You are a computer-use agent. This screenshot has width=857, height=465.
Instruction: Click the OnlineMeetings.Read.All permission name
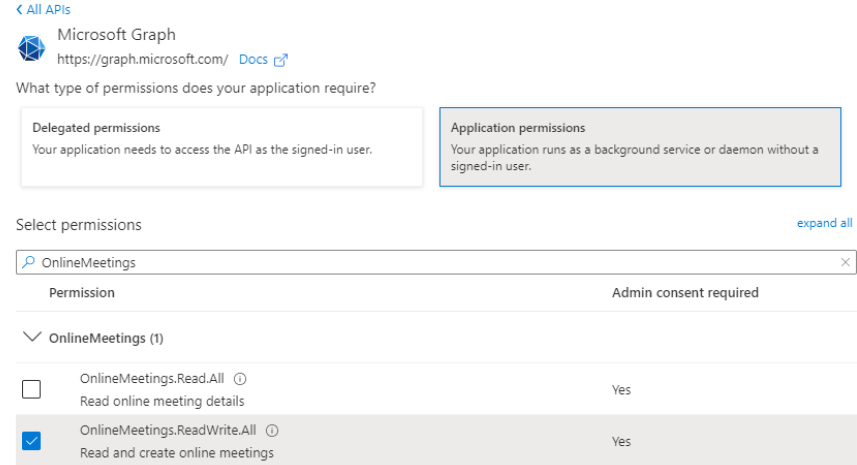click(x=152, y=379)
